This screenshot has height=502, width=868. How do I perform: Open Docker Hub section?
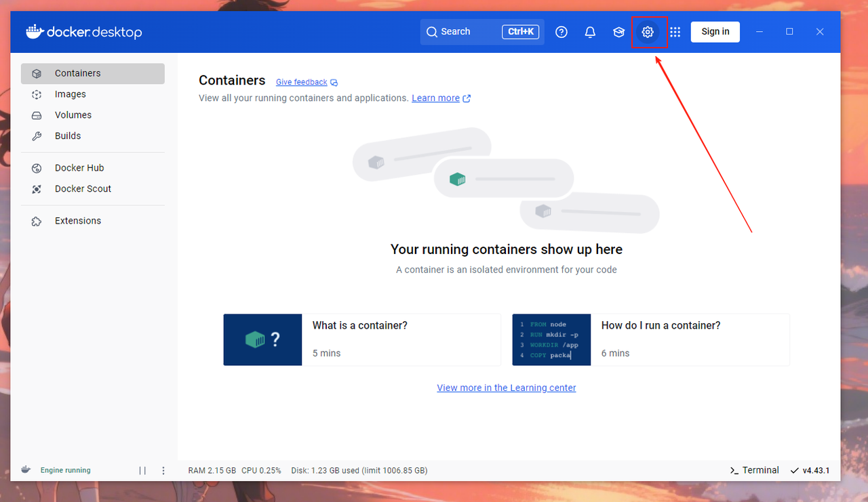79,168
